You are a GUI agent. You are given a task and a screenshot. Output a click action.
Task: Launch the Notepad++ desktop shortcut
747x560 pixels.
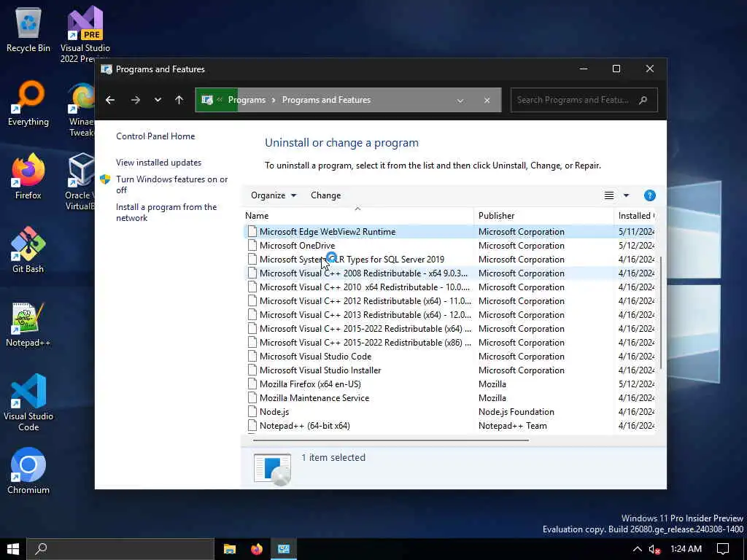[28, 324]
